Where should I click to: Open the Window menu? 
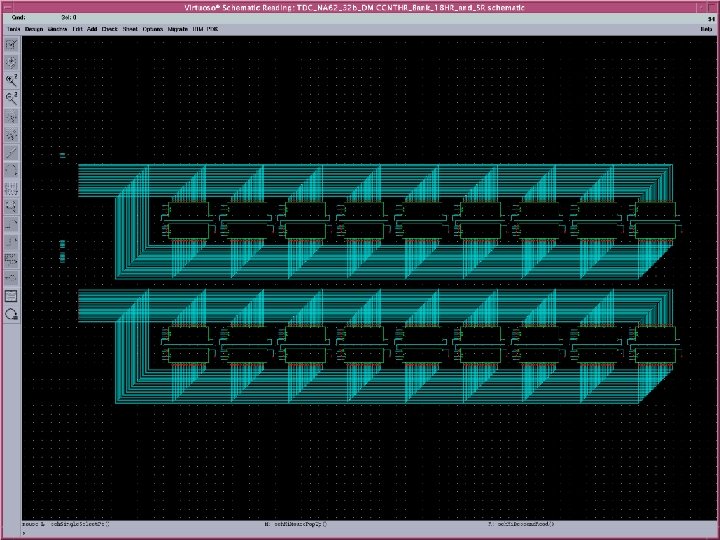tap(57, 29)
